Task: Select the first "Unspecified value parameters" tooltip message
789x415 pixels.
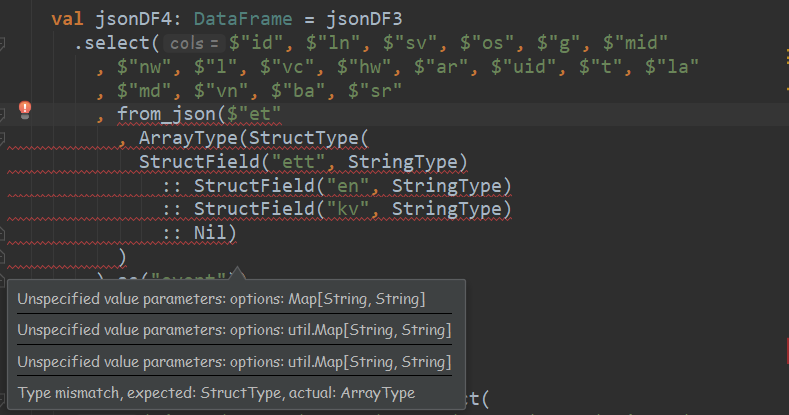Action: click(x=222, y=299)
